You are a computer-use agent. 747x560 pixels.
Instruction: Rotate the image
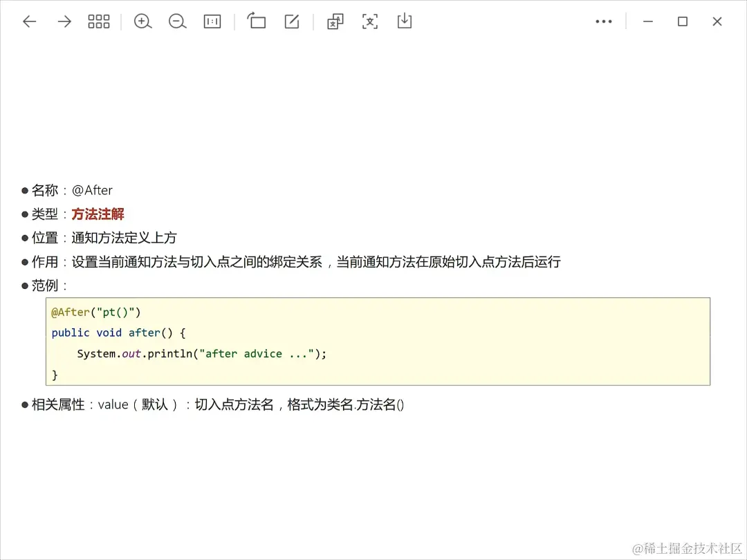(257, 21)
